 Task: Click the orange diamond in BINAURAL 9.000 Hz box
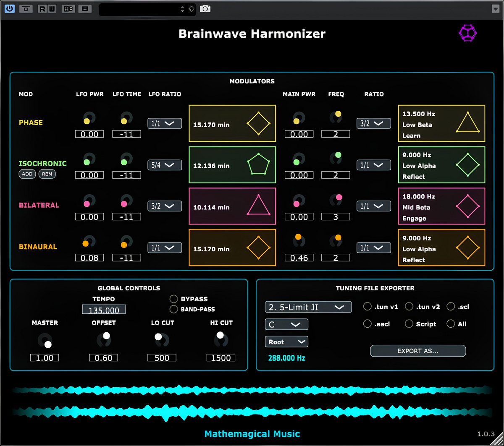click(x=467, y=248)
